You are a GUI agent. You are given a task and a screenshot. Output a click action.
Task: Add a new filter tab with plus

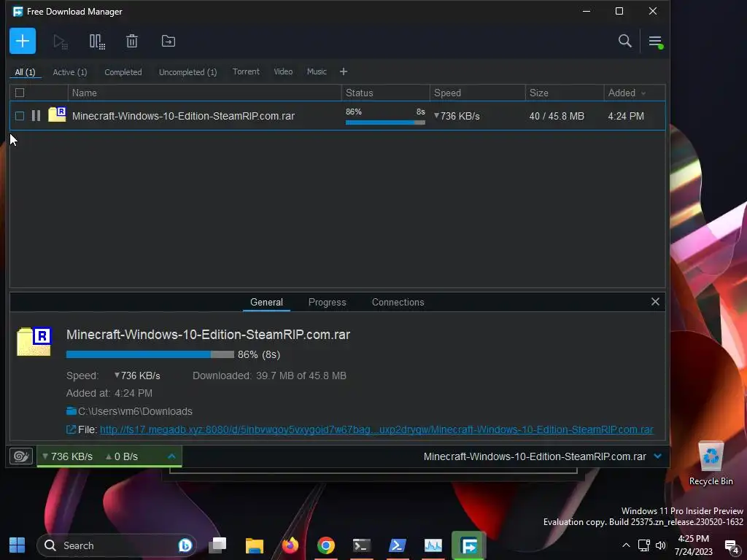coord(344,71)
